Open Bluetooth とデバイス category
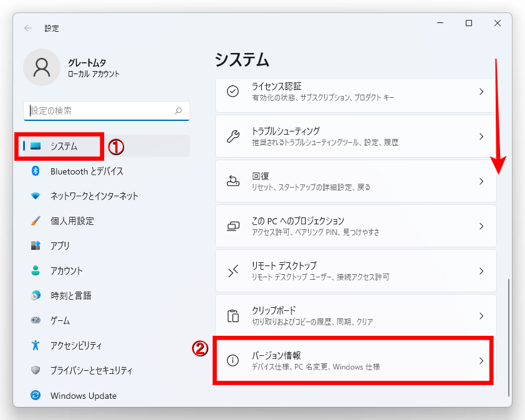Screen dimensions: 525x420 coord(107,171)
